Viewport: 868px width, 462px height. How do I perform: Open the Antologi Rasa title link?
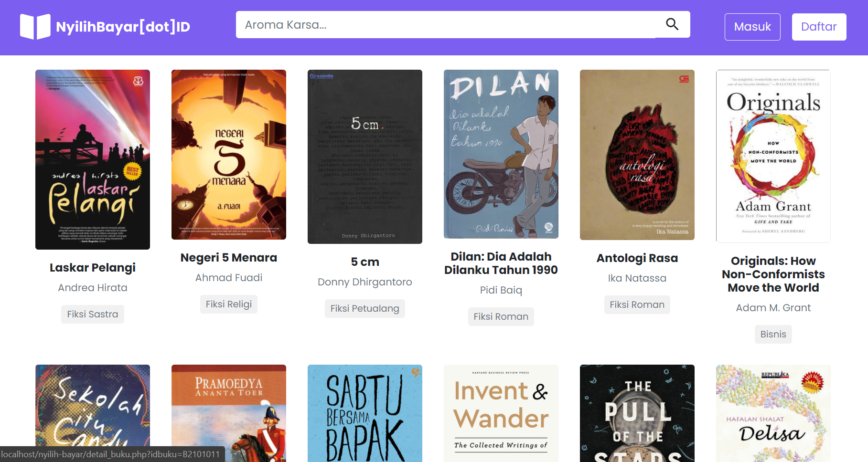(x=637, y=258)
